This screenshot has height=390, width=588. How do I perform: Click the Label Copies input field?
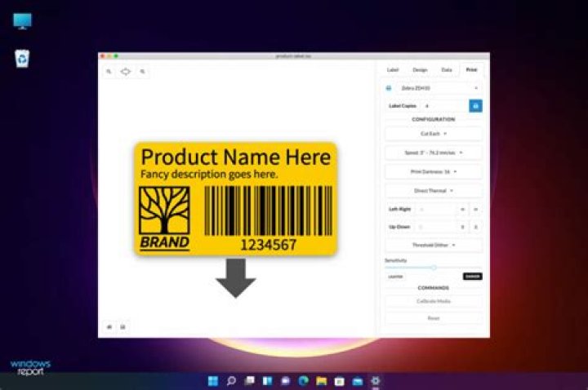tap(444, 106)
